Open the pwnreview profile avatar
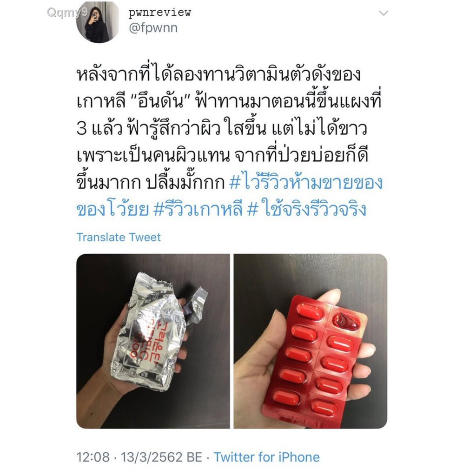This screenshot has width=476, height=476. click(98, 22)
